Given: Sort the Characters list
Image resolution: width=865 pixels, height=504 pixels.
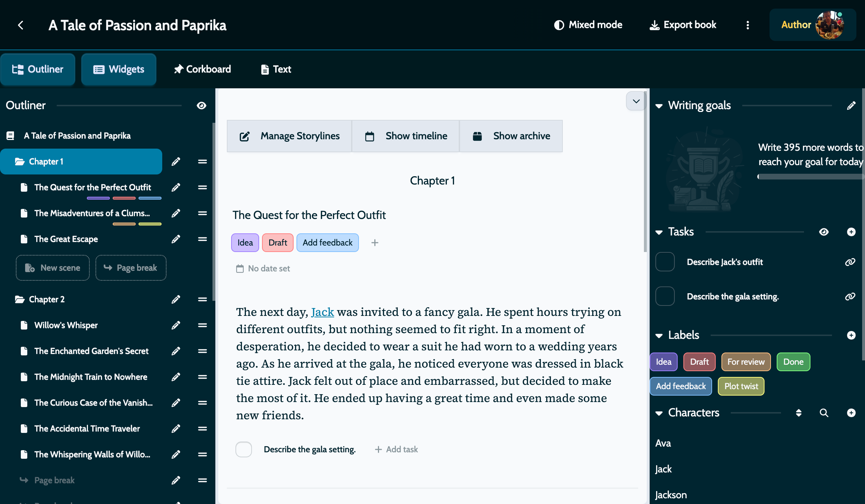Looking at the screenshot, I should tap(798, 413).
